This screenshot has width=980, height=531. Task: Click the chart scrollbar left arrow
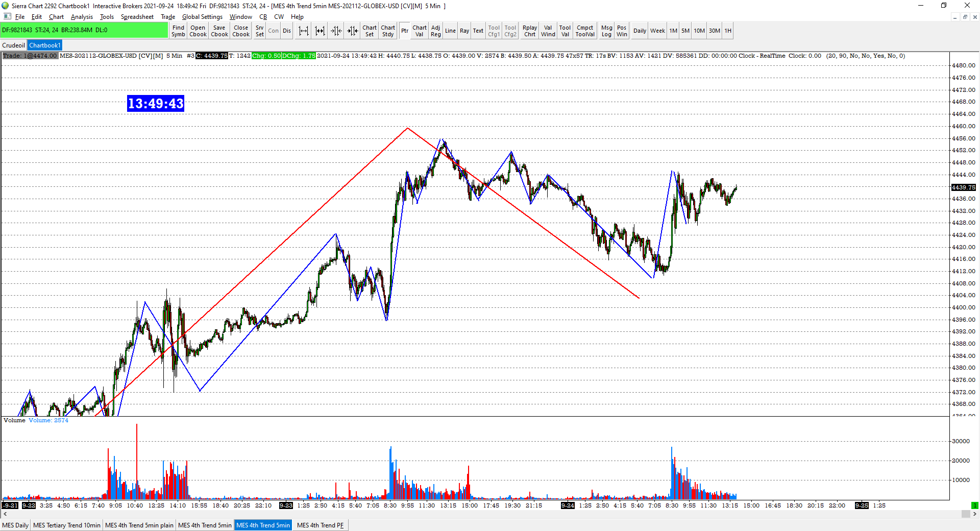(x=5, y=514)
